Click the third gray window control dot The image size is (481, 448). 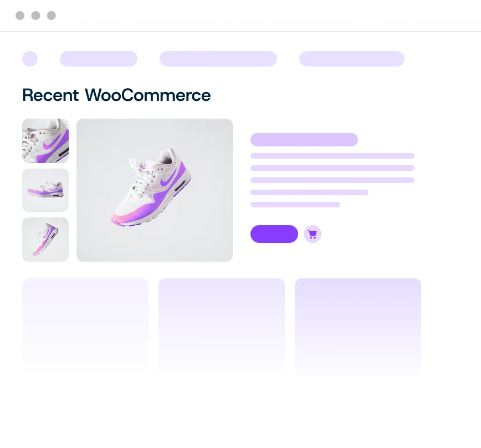pos(51,16)
